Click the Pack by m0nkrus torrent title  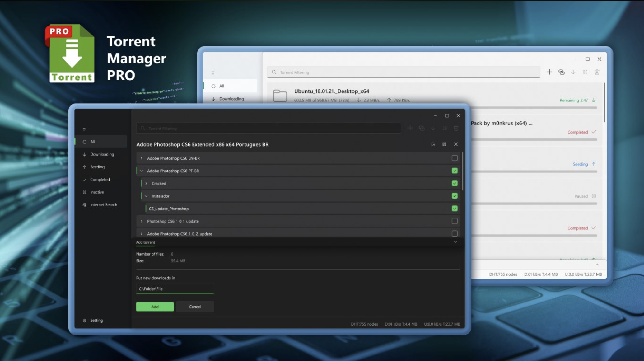pyautogui.click(x=502, y=123)
